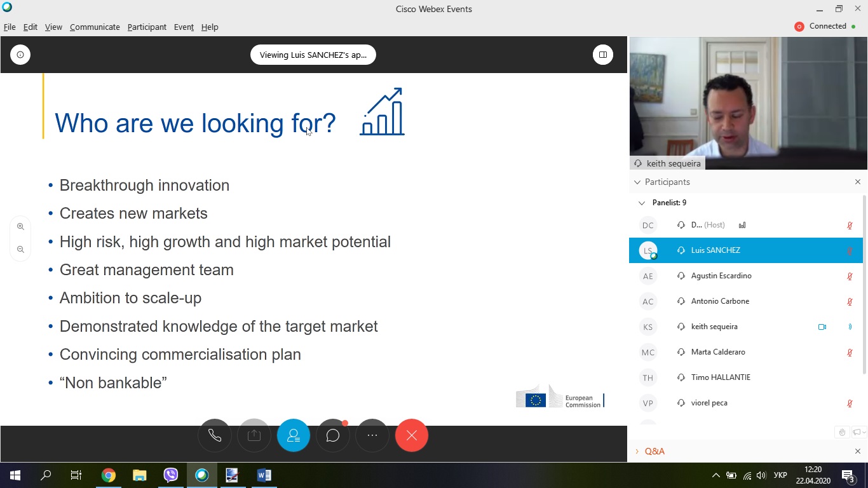
Task: Open the Chat bubble button
Action: (x=333, y=435)
